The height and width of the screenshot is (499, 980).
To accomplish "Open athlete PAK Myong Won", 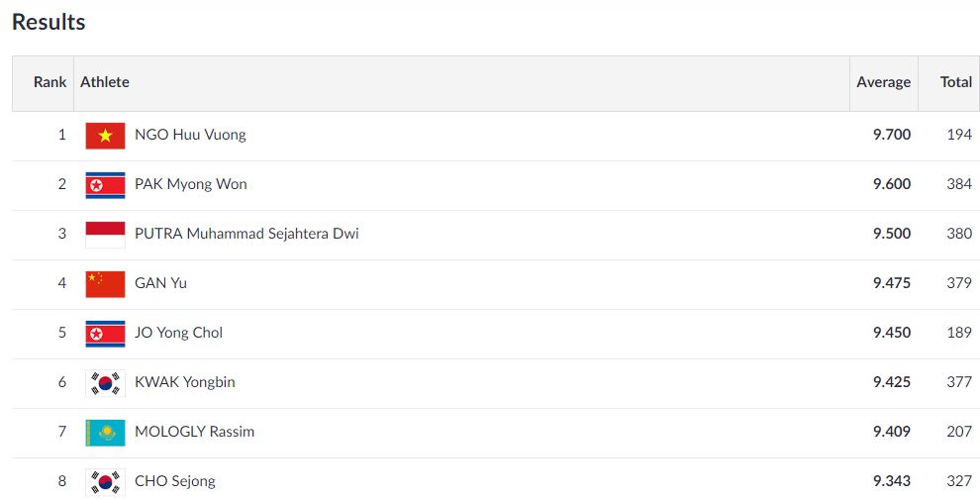I will (x=191, y=184).
